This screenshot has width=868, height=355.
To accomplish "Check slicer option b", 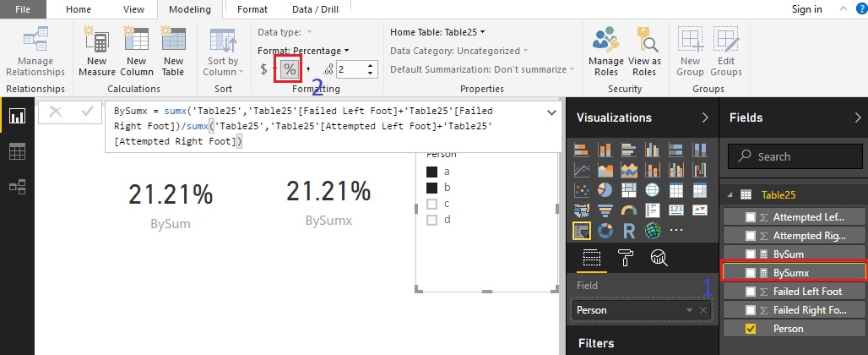I will (x=431, y=188).
